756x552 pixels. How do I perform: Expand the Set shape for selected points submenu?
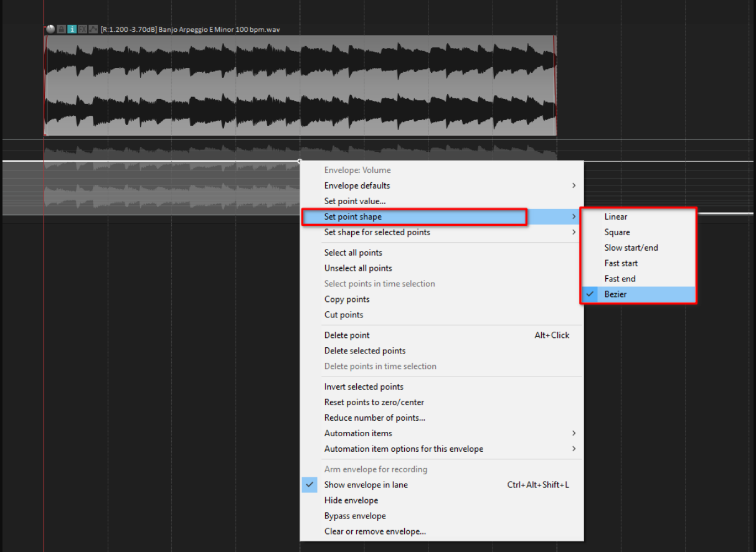point(380,232)
